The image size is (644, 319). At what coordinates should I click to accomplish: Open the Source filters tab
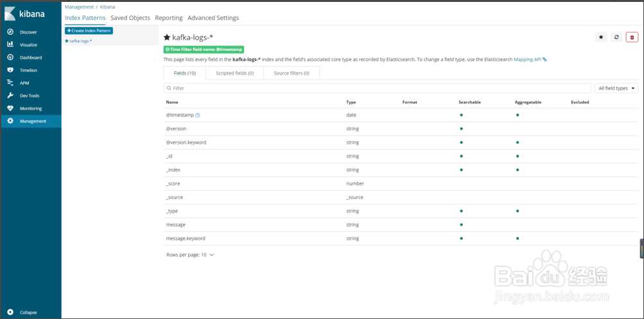(x=291, y=73)
